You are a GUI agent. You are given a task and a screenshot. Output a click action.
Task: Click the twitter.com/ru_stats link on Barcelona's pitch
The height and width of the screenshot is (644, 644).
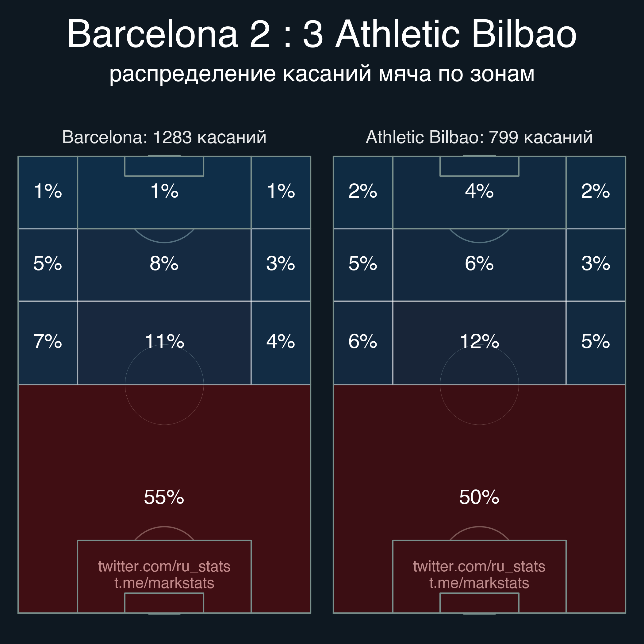coord(164,566)
